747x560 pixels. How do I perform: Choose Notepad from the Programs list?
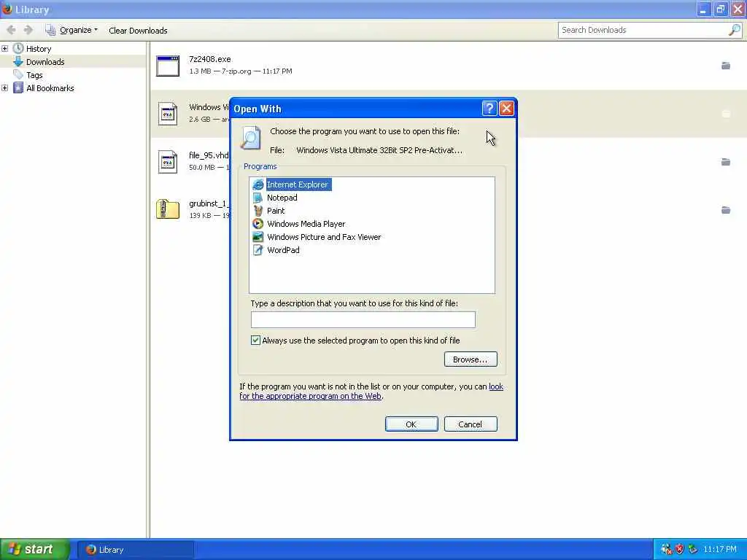pos(282,198)
